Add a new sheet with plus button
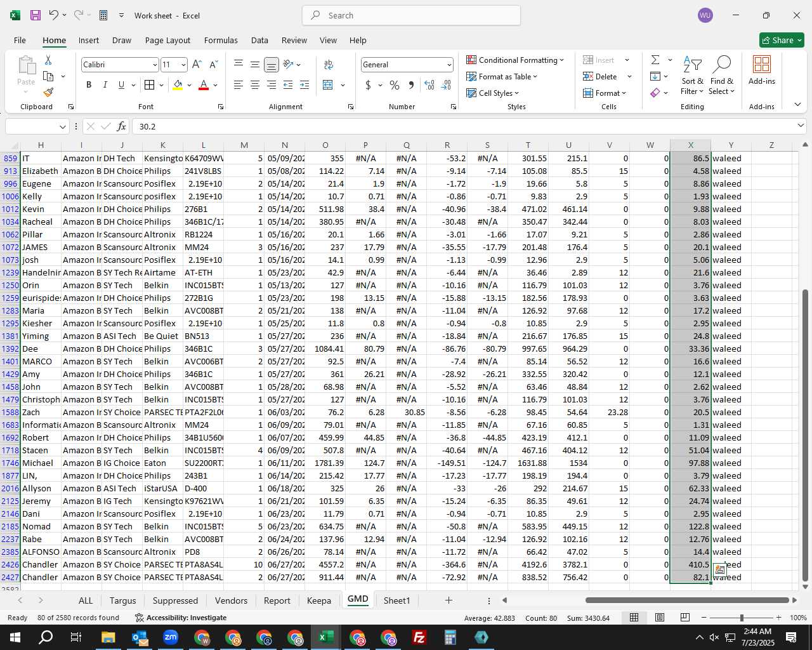This screenshot has height=650, width=812. (449, 600)
